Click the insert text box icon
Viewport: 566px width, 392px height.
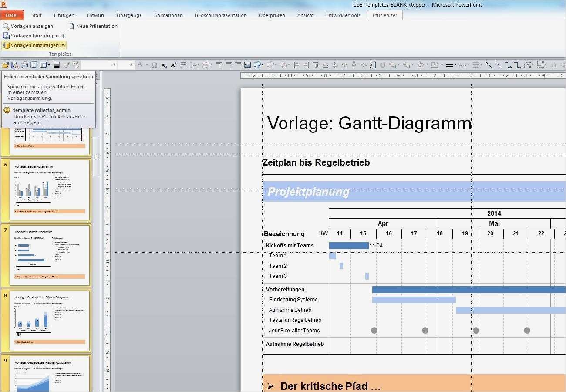click(247, 65)
